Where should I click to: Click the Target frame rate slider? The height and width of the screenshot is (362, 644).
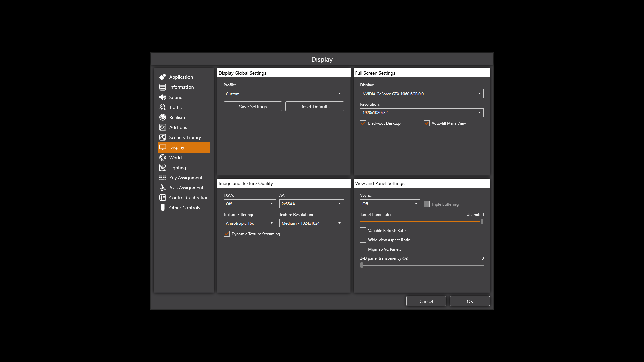pos(422,221)
